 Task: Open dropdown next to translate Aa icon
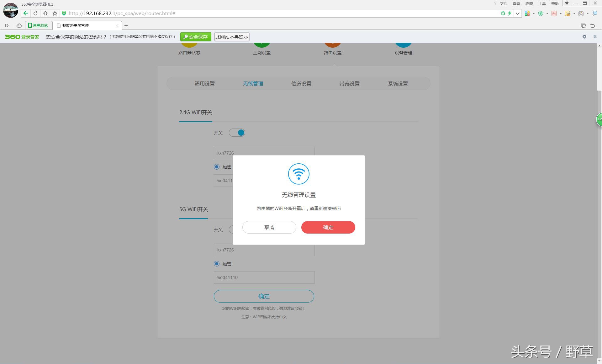pyautogui.click(x=561, y=13)
